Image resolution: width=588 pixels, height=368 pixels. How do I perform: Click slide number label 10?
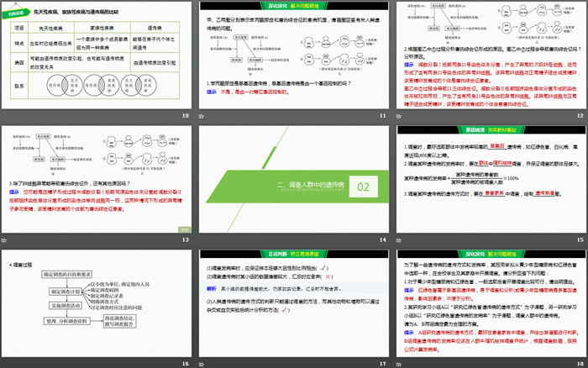click(x=186, y=116)
